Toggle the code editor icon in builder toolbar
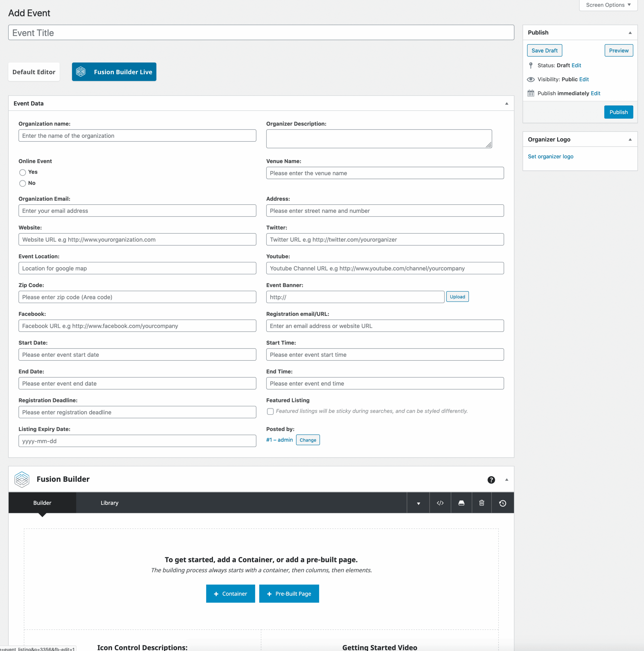This screenshot has width=644, height=651. 440,503
